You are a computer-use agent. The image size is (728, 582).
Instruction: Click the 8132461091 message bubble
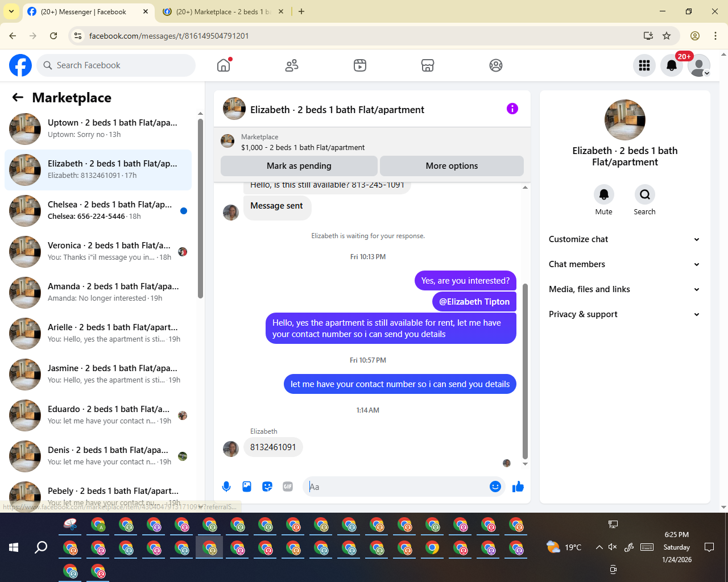point(273,447)
